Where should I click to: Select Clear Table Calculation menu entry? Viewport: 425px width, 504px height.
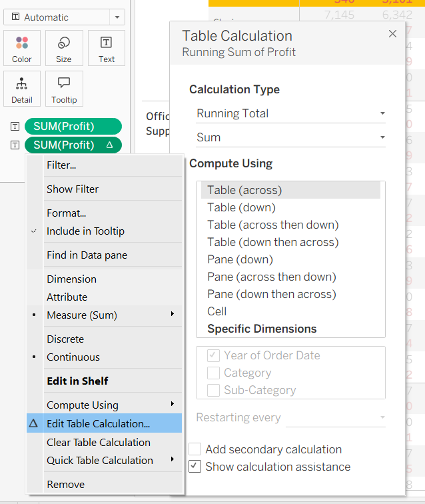click(98, 442)
